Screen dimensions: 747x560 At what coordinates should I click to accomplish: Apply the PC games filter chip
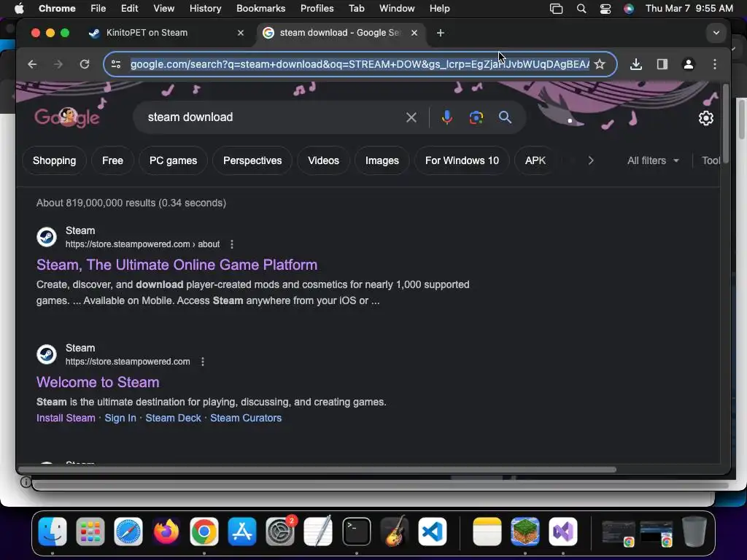(173, 160)
